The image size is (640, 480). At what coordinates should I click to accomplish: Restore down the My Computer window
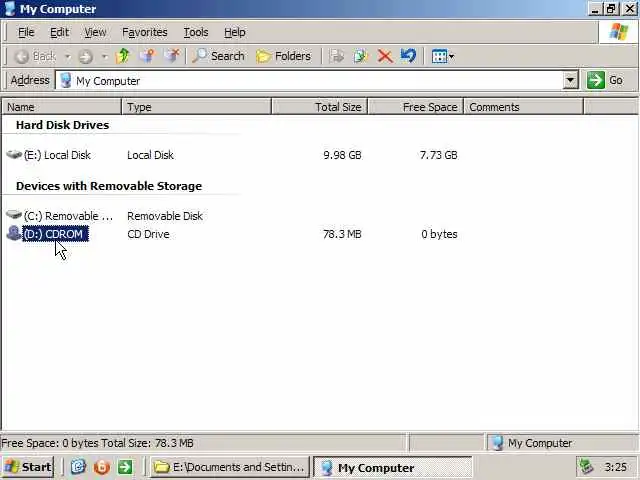click(611, 9)
